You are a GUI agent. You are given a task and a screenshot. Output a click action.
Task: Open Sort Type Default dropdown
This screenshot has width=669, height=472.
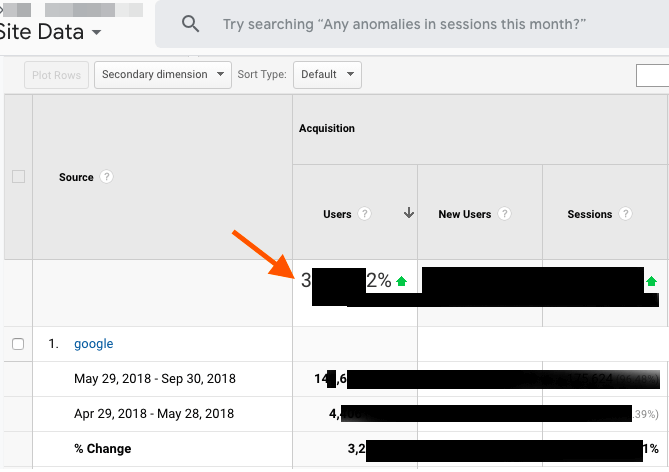327,75
